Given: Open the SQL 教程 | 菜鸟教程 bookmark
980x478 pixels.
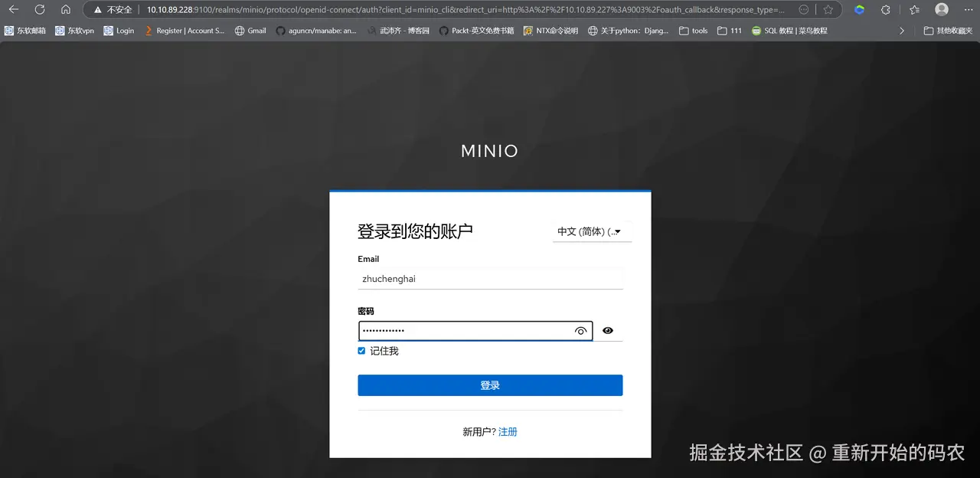Looking at the screenshot, I should [x=789, y=31].
